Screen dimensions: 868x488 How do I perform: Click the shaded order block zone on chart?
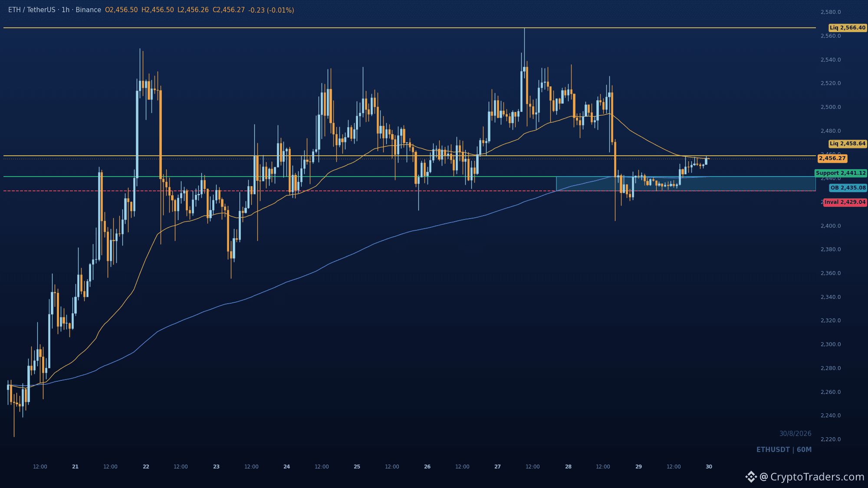pos(686,183)
